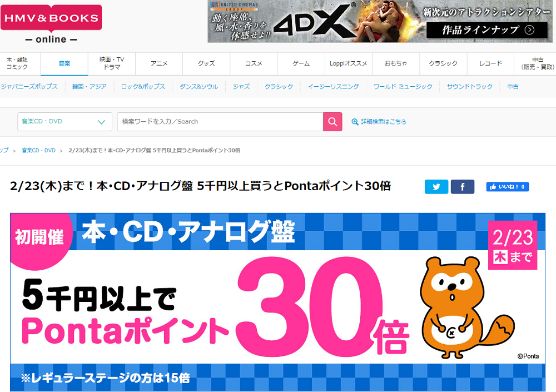Open the 音楽CD・DVD search category dropdown
556x392 pixels.
[x=64, y=122]
